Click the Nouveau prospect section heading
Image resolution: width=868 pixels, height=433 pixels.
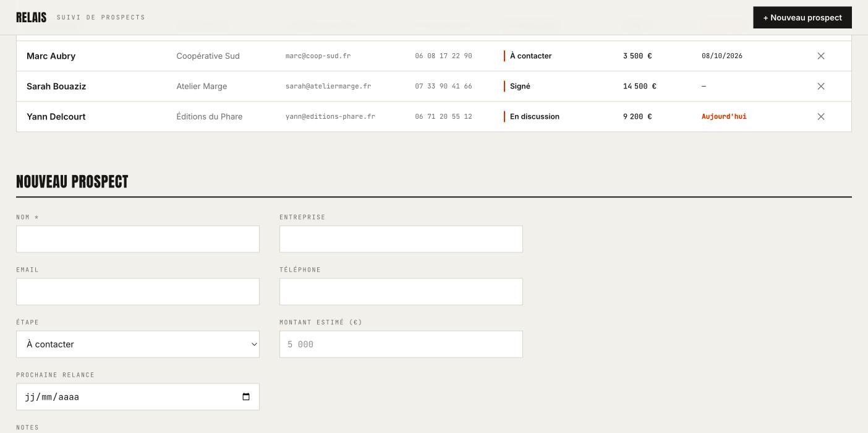click(x=72, y=181)
